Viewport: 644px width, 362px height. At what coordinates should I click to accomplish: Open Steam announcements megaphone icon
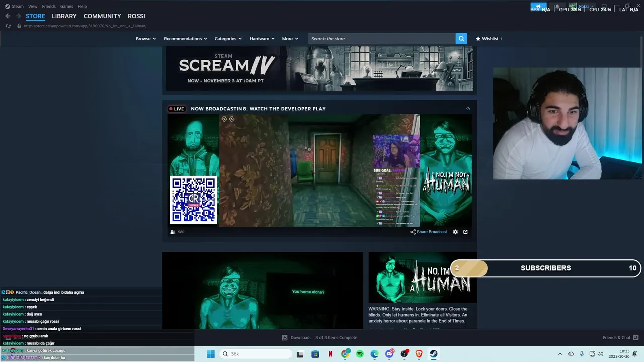(x=538, y=7)
